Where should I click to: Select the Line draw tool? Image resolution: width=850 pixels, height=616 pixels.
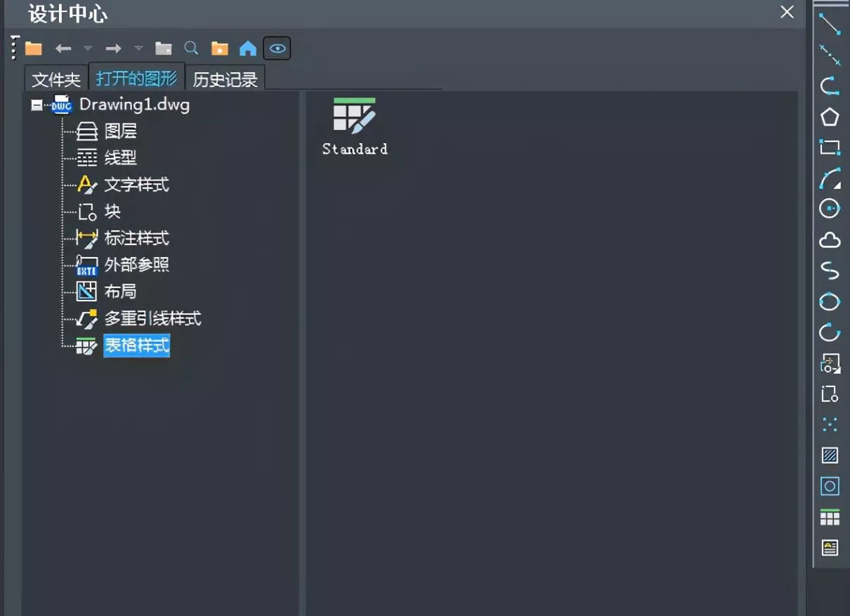pyautogui.click(x=830, y=25)
